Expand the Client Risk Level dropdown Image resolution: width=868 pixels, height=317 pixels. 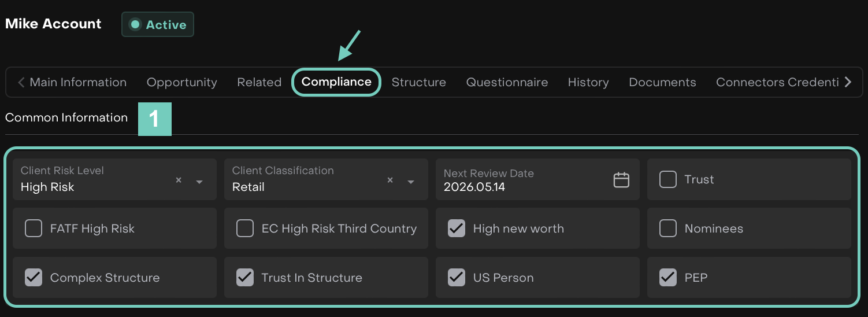199,182
